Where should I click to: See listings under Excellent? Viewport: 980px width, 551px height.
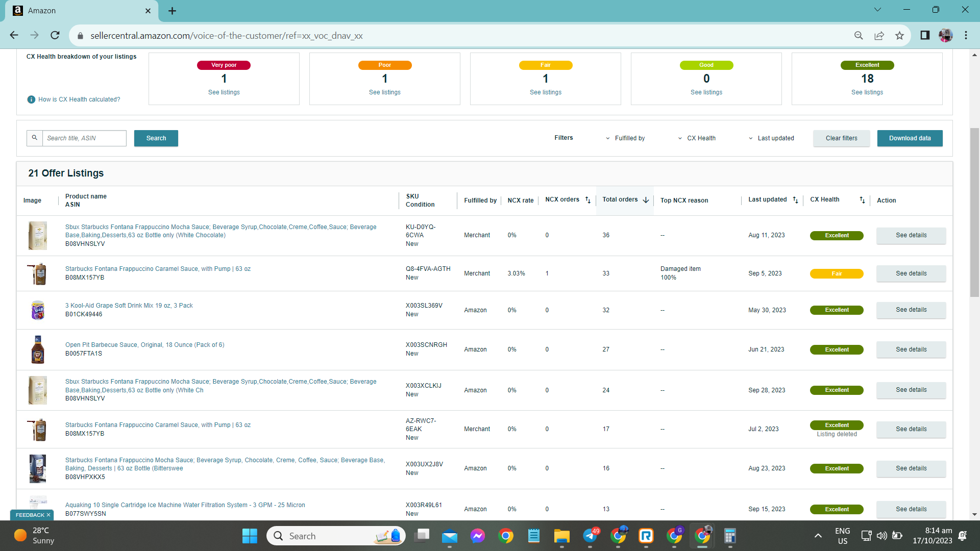[x=867, y=92]
